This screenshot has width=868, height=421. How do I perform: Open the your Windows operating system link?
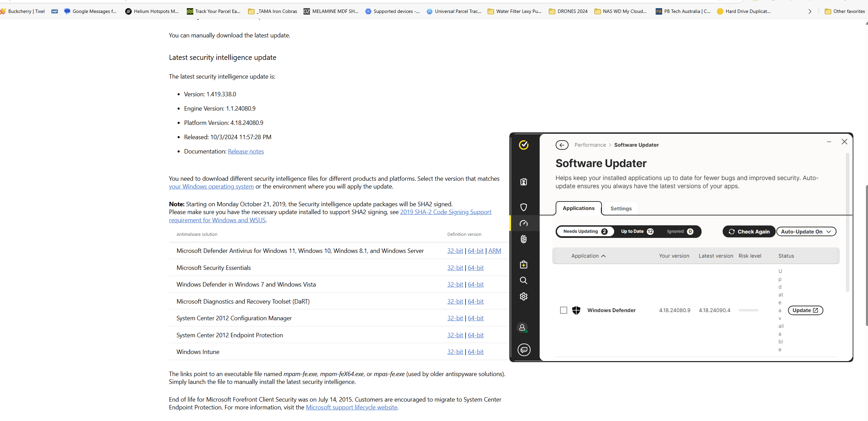pos(211,187)
